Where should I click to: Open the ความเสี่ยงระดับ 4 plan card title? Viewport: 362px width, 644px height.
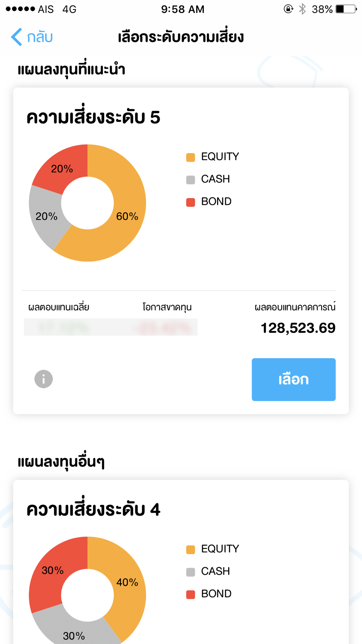(93, 509)
